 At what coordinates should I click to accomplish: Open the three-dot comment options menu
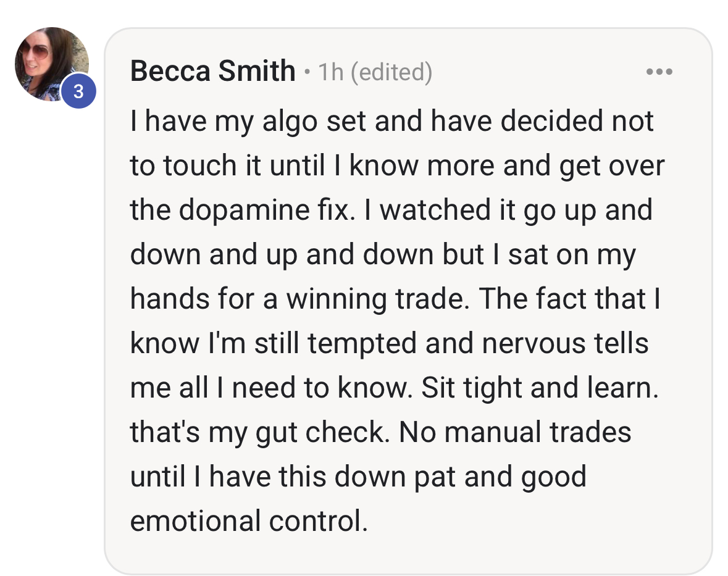tap(659, 72)
